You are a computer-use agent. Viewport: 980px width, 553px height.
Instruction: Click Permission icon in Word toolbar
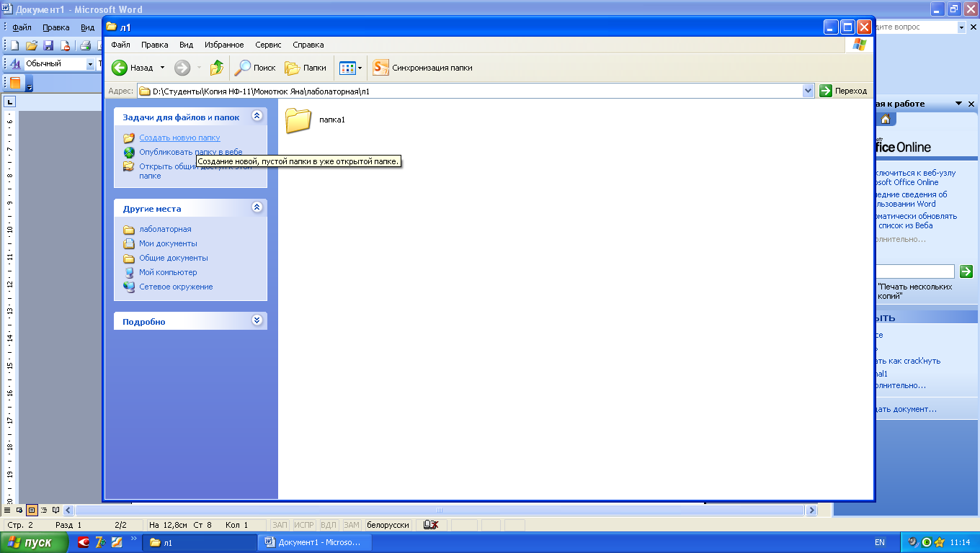(66, 45)
